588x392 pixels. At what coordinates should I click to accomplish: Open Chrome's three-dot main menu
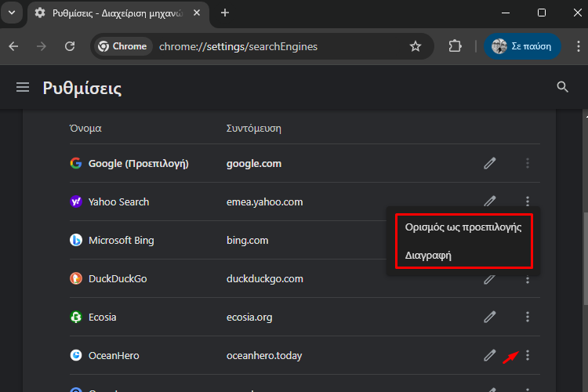[578, 46]
